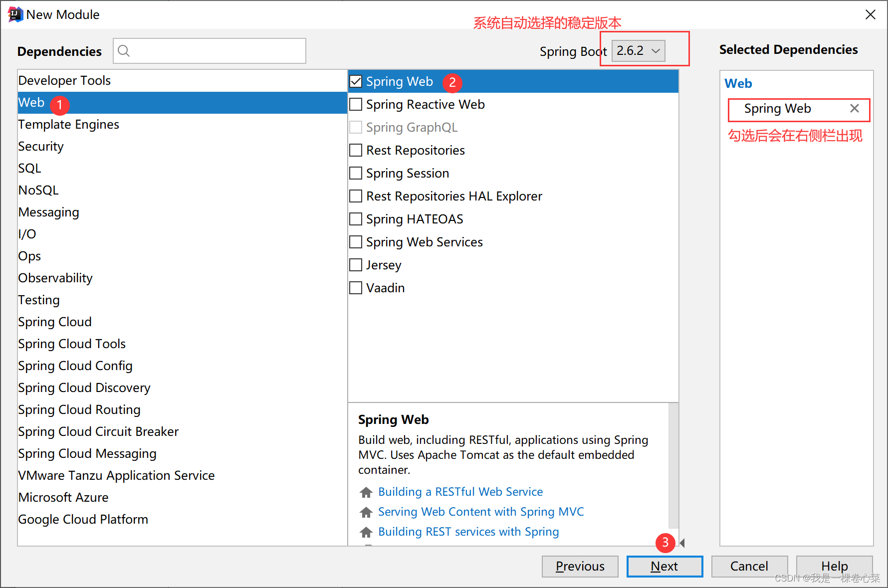Click the IntelliJ IDEA logo in title bar
This screenshot has height=588, width=888.
15,14
